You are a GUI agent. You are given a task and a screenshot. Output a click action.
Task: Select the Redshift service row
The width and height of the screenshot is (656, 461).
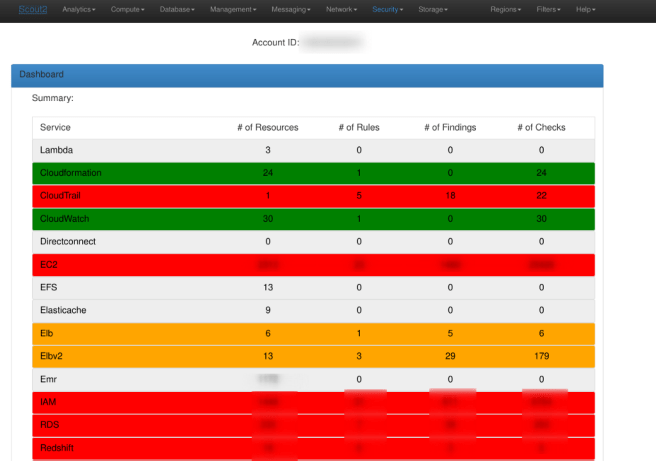point(58,448)
